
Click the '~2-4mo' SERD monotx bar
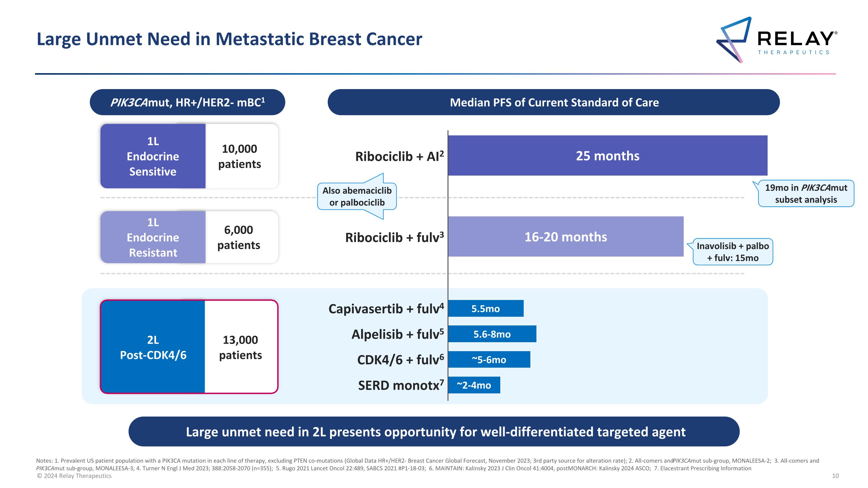474,385
